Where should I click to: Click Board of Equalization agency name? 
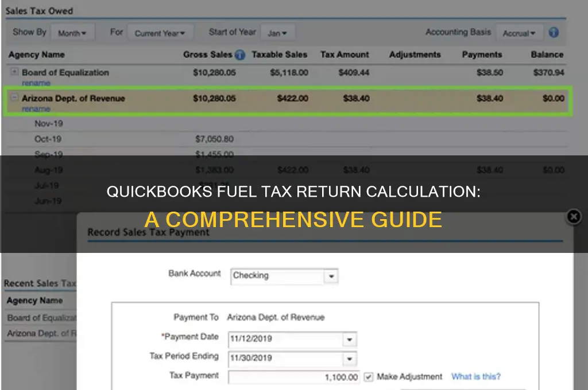pos(65,72)
